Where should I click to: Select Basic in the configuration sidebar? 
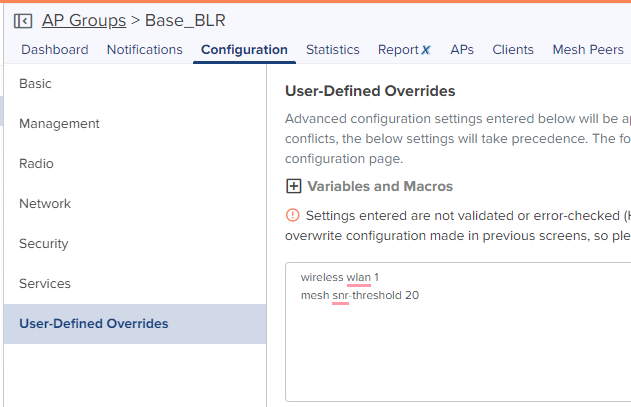pos(135,84)
